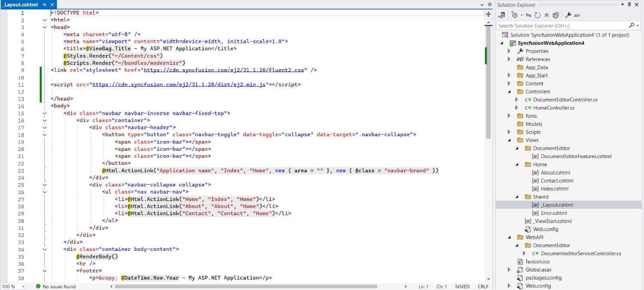Toggle auto-hide pin on Solution Explorer
The height and width of the screenshot is (290, 644).
coord(629,5)
